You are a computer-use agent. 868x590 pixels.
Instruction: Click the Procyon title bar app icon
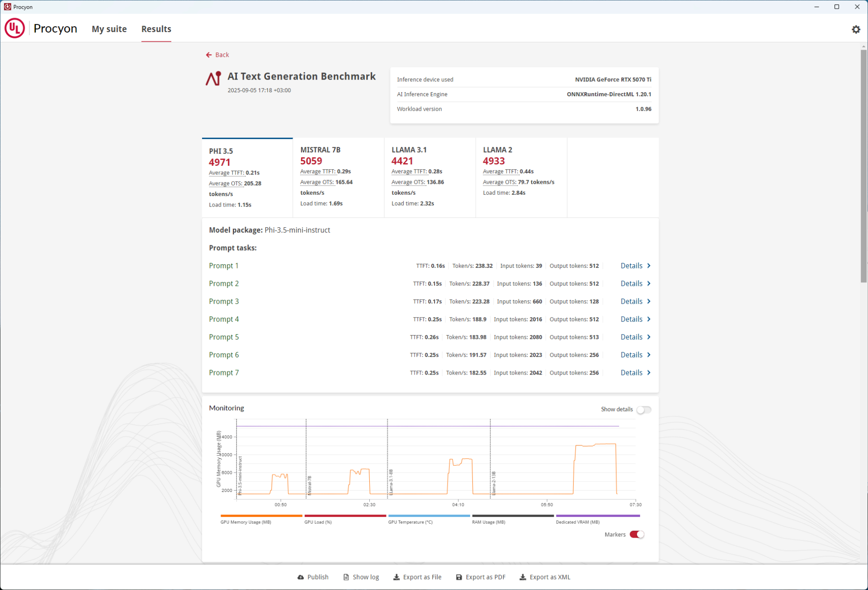7,7
